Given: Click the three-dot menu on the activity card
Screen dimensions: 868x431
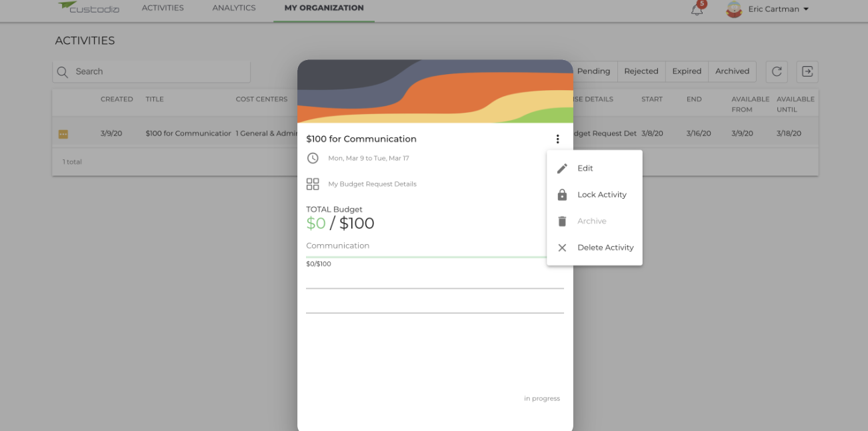Looking at the screenshot, I should (557, 139).
